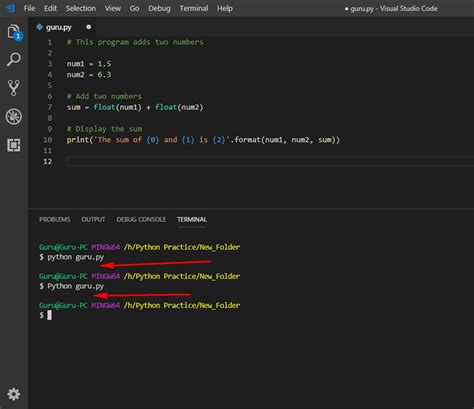Click line number 12 in the gutter
The image size is (474, 409).
[x=48, y=161]
